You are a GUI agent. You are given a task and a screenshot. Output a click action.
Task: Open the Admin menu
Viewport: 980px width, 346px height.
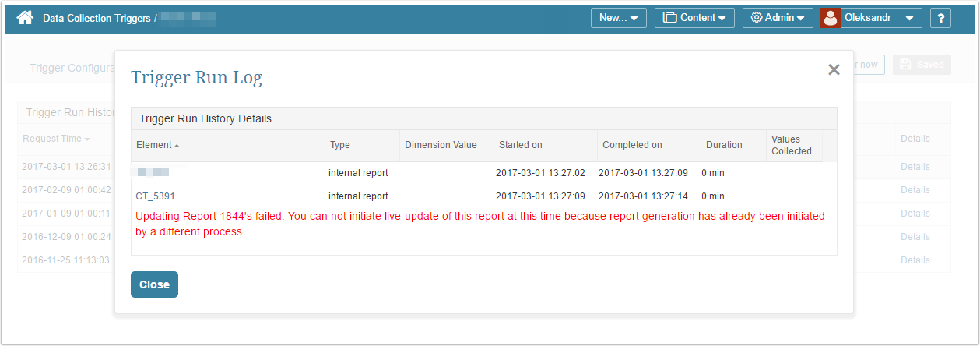778,18
